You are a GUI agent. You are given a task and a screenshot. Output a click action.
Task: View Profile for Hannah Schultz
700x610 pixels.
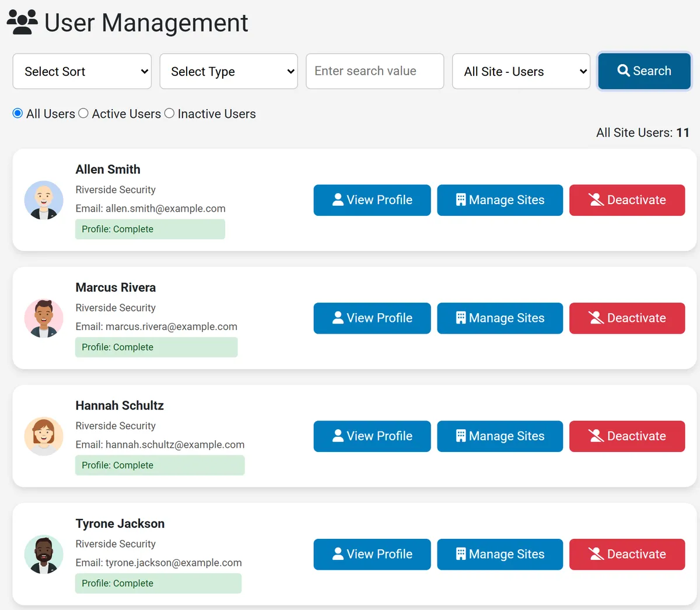[372, 436]
